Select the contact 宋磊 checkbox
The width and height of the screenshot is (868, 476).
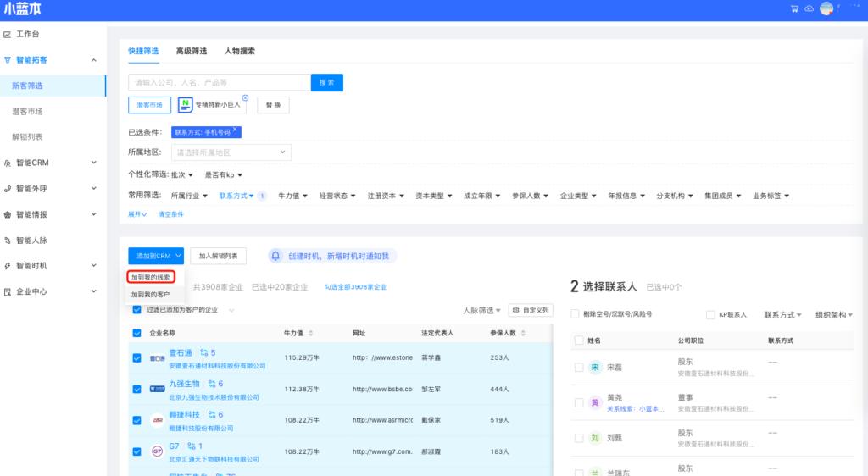click(x=579, y=367)
